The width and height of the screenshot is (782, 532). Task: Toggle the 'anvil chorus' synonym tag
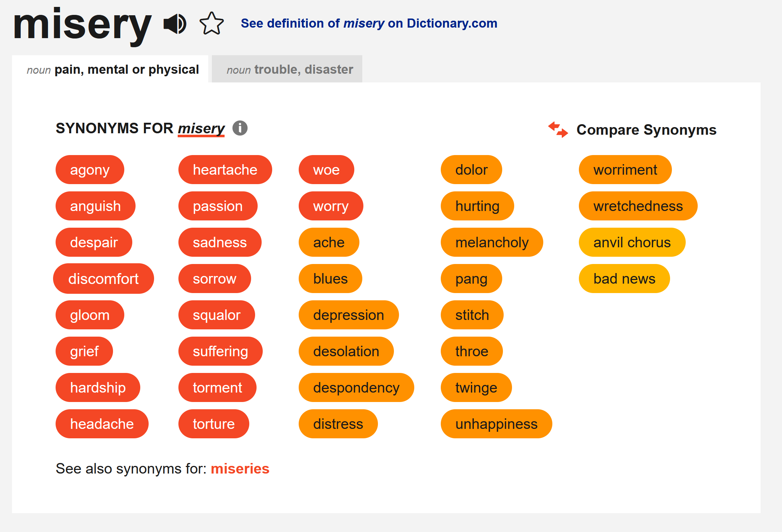point(632,242)
